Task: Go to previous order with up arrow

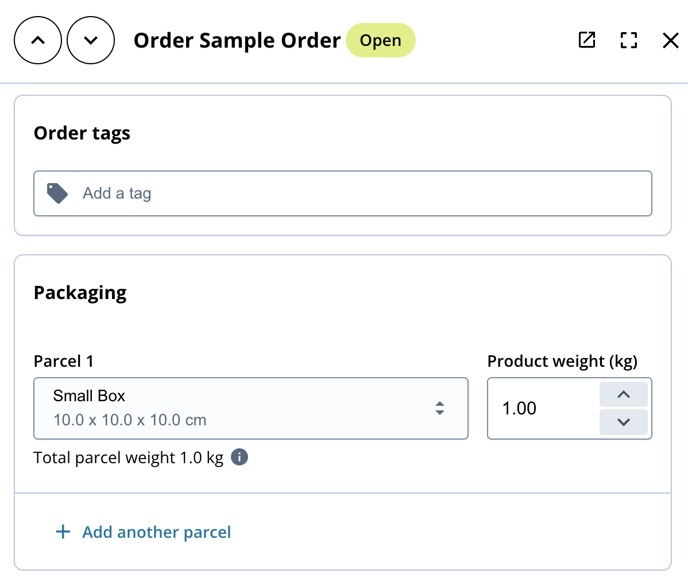Action: pos(38,40)
